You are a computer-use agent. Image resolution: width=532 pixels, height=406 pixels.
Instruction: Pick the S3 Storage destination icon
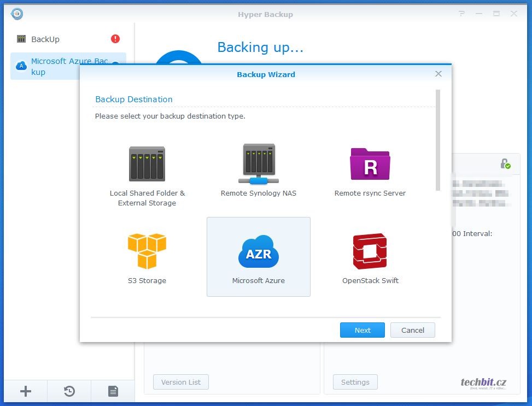pos(147,251)
